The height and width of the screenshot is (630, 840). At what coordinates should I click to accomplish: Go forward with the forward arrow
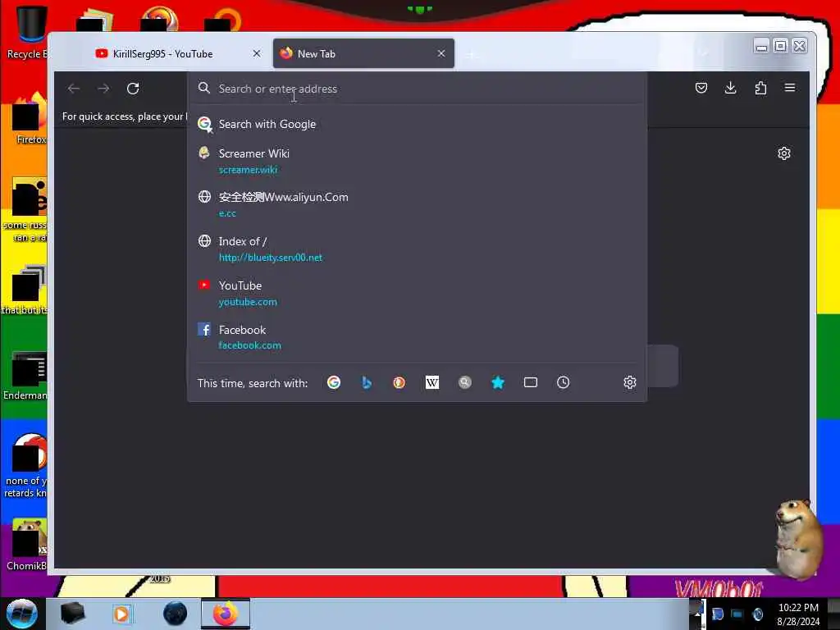pos(103,89)
